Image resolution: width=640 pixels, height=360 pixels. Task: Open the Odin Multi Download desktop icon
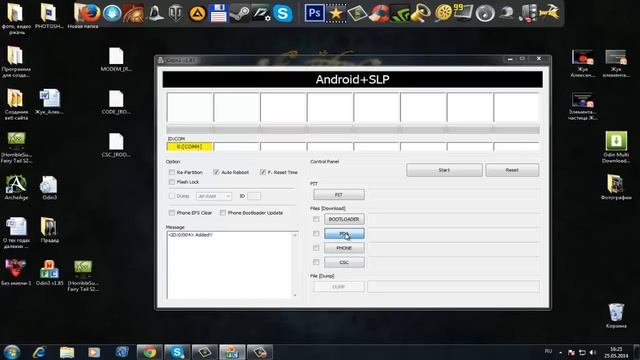pyautogui.click(x=616, y=147)
